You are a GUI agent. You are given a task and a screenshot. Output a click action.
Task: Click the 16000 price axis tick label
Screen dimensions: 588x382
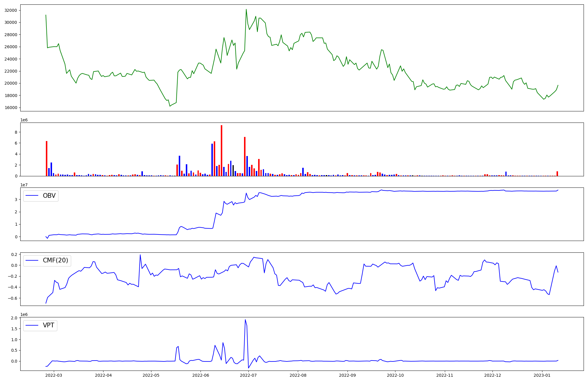11,108
